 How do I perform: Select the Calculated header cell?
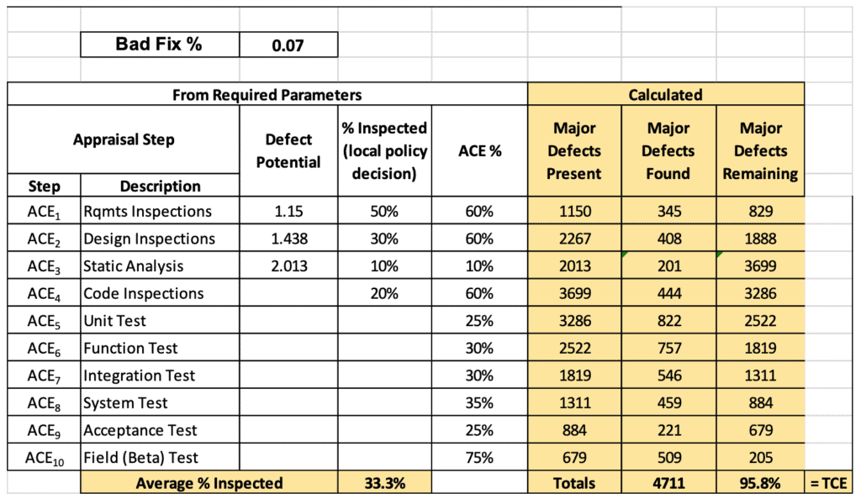point(666,94)
